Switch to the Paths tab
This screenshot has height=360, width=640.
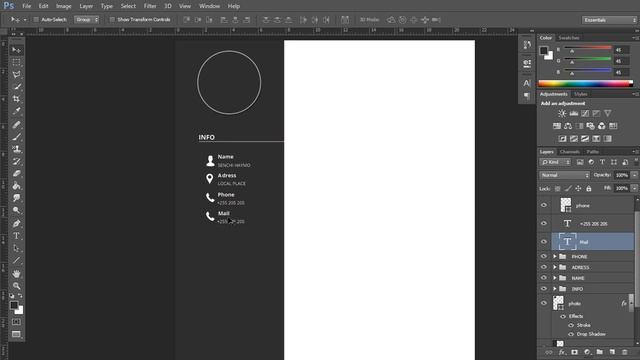592,151
